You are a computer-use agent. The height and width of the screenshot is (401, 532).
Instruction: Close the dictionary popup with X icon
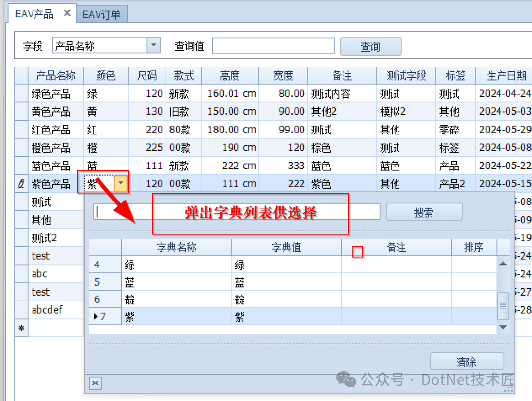coord(96,383)
